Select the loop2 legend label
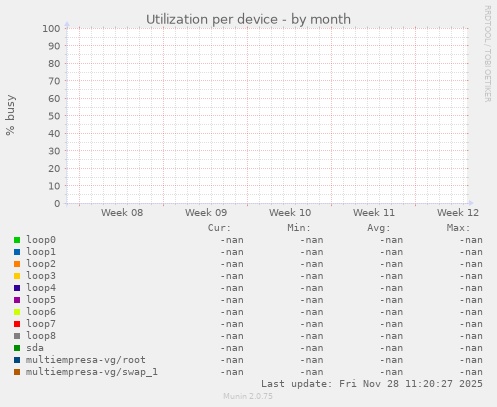The height and width of the screenshot is (407, 497). [x=41, y=264]
